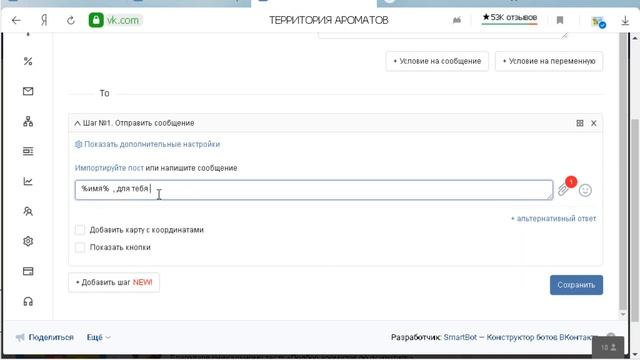Add Условие на сообщение condition
640x360 pixels.
click(437, 61)
